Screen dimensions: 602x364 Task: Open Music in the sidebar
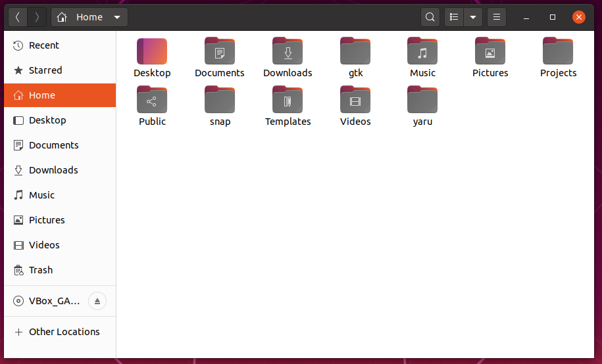point(60,195)
